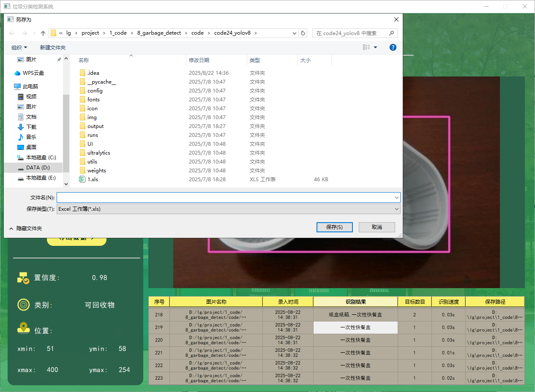The image size is (535, 392).
Task: Click 1_code in the address breadcrumb
Action: pyautogui.click(x=118, y=33)
